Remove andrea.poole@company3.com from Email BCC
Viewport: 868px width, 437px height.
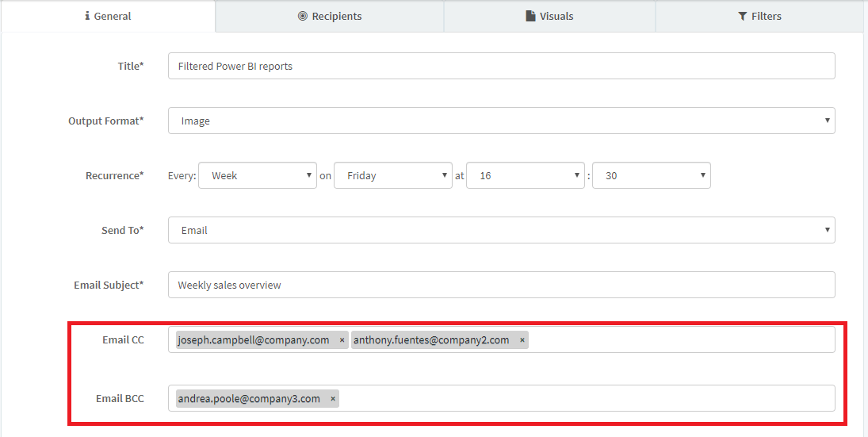333,399
